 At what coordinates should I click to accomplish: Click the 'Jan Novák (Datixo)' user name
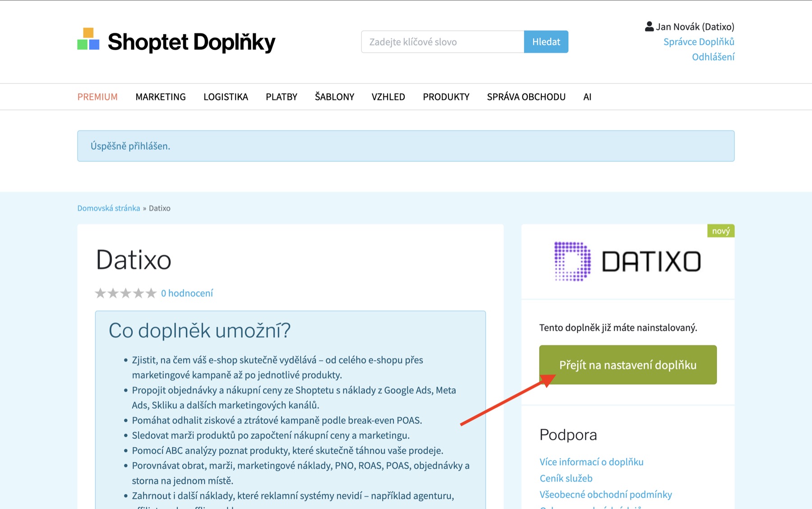point(695,27)
